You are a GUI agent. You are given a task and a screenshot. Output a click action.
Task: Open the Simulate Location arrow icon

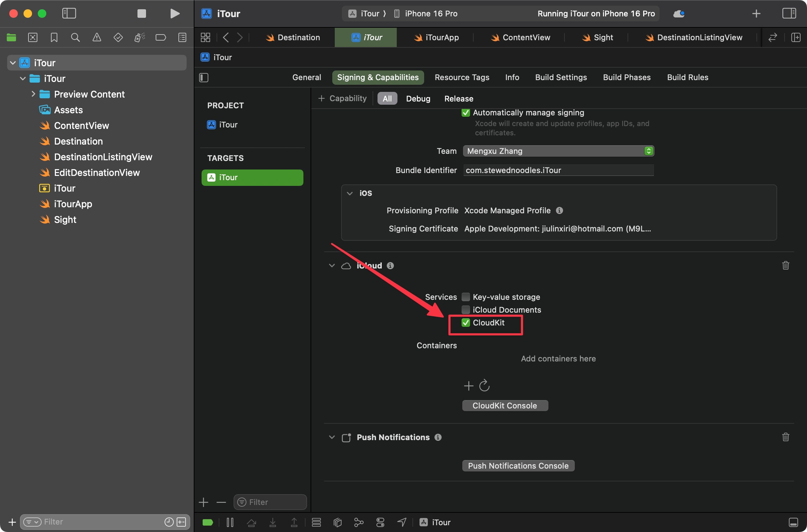pos(402,522)
